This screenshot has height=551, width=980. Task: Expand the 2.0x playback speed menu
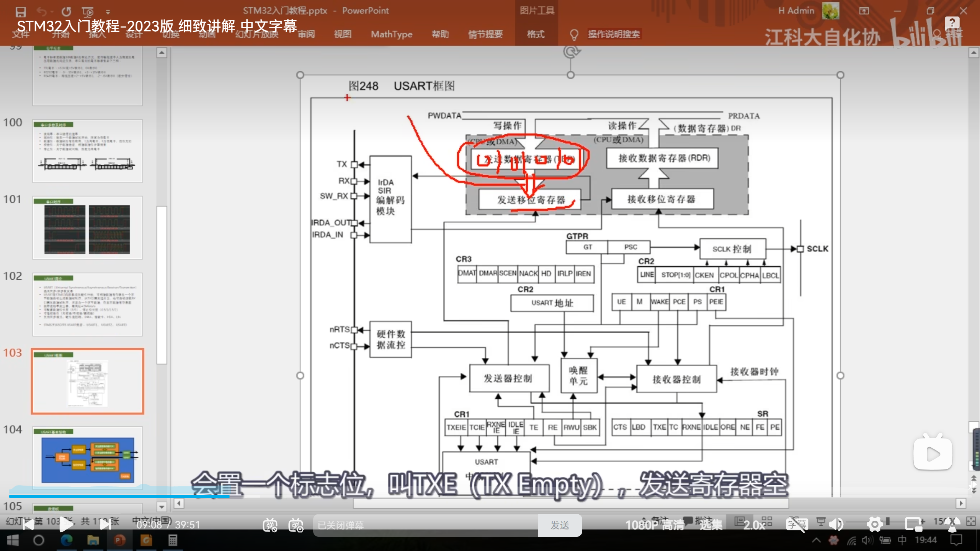754,525
